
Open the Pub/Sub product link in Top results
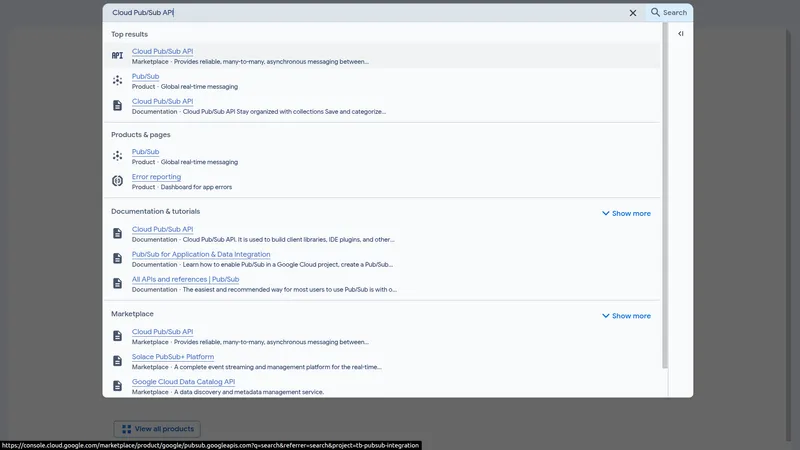(145, 76)
